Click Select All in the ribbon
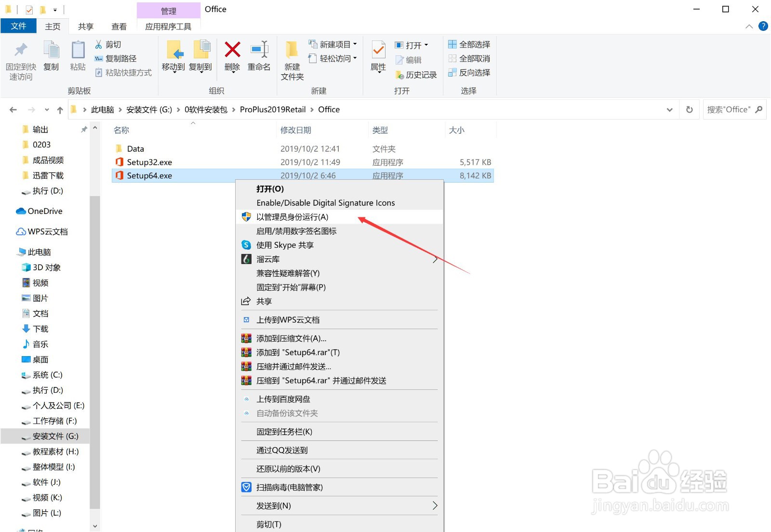Viewport: 771px width, 532px height. pos(469,44)
